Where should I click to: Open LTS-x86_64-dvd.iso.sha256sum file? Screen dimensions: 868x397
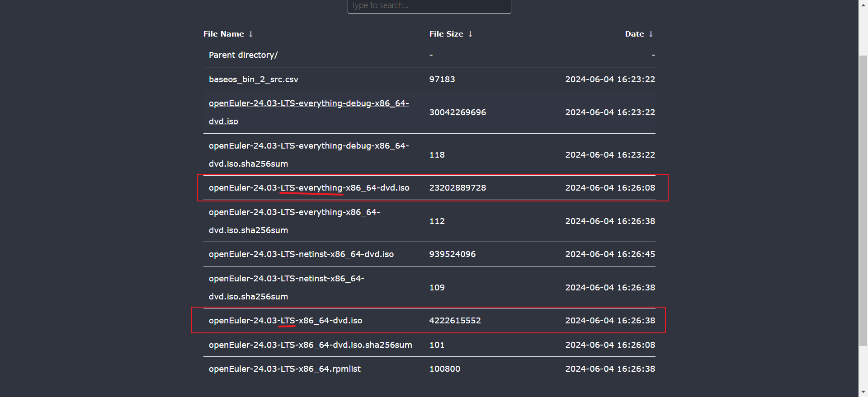click(x=310, y=345)
